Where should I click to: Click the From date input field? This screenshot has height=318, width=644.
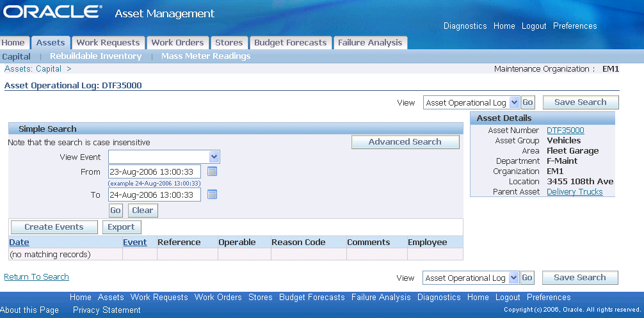point(154,171)
